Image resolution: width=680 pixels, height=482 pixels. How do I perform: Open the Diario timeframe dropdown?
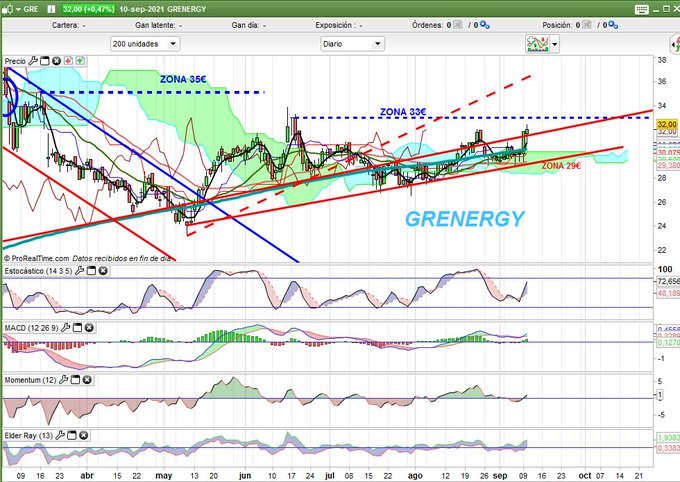(352, 44)
